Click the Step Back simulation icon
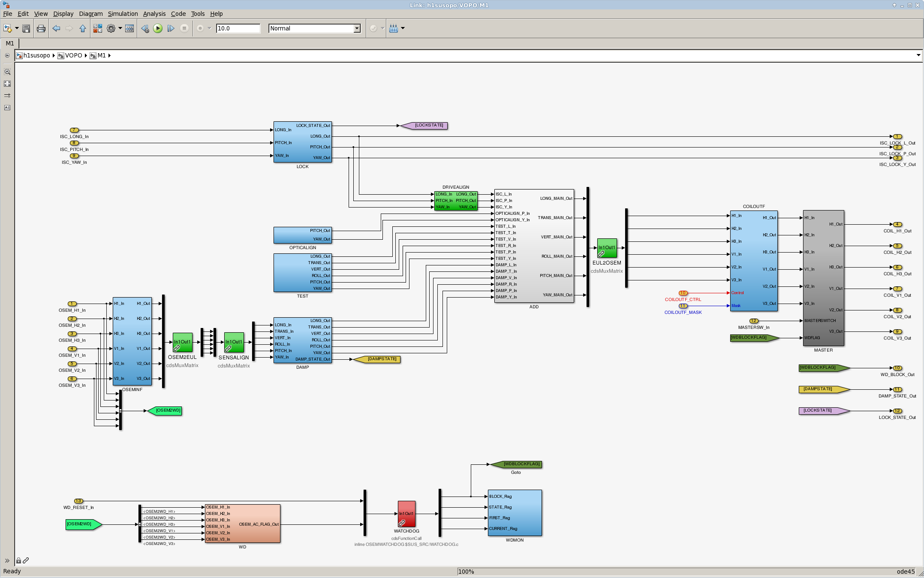This screenshot has height=578, width=924. pos(145,28)
